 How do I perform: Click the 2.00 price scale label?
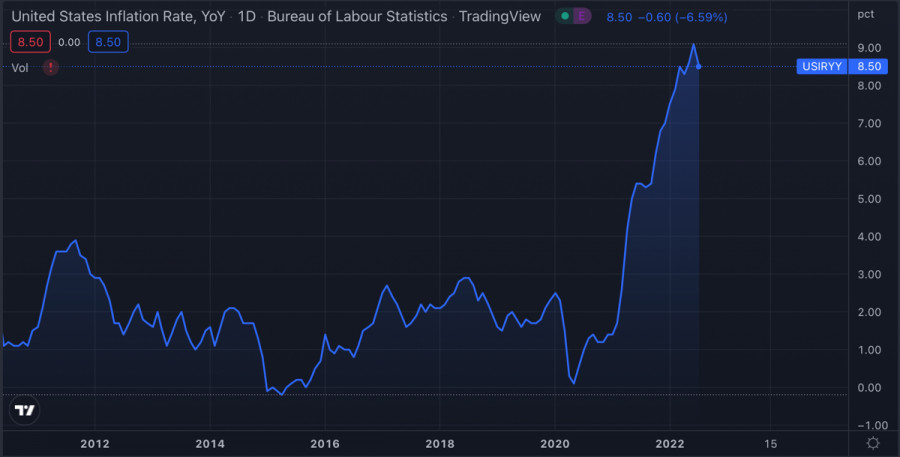869,312
